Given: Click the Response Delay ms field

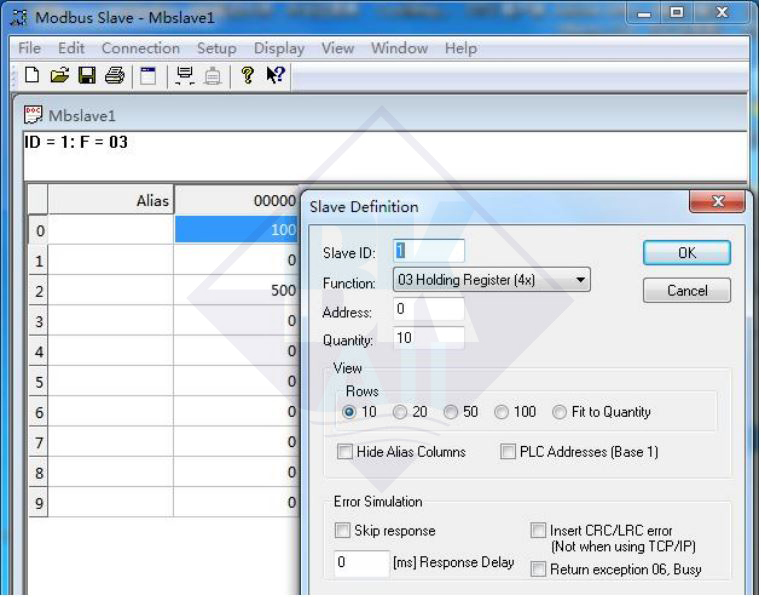Looking at the screenshot, I should (x=362, y=563).
